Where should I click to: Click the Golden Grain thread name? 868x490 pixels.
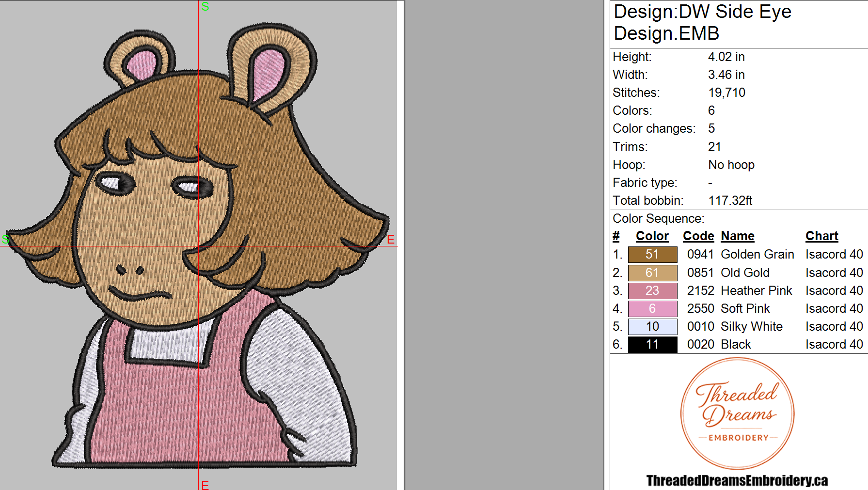tap(758, 254)
